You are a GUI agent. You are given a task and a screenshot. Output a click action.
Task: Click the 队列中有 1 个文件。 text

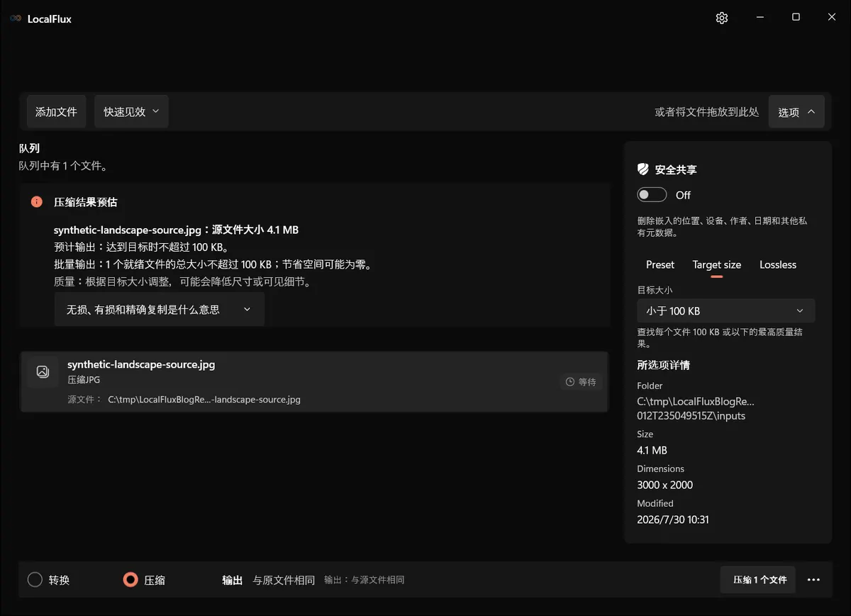click(x=63, y=166)
